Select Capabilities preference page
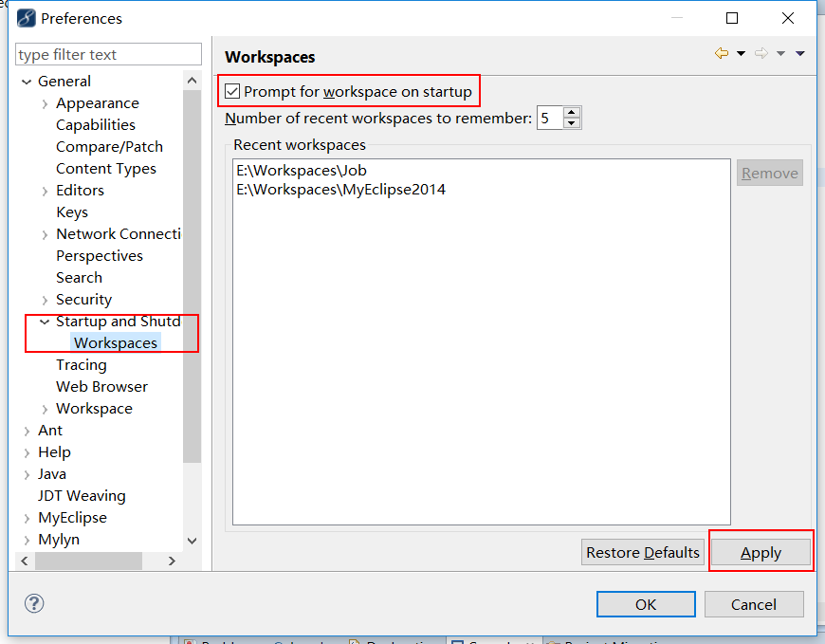Viewport: 825px width, 644px height. tap(95, 124)
